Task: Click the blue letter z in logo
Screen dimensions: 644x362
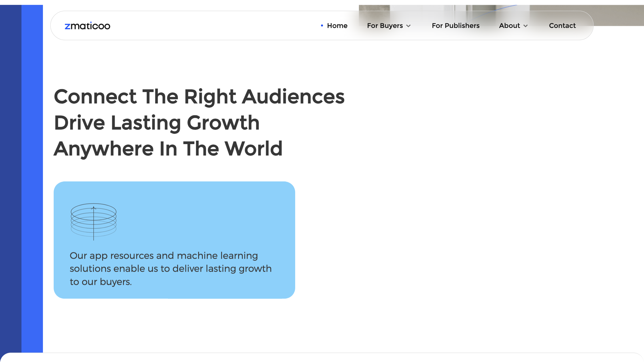Action: pos(67,27)
